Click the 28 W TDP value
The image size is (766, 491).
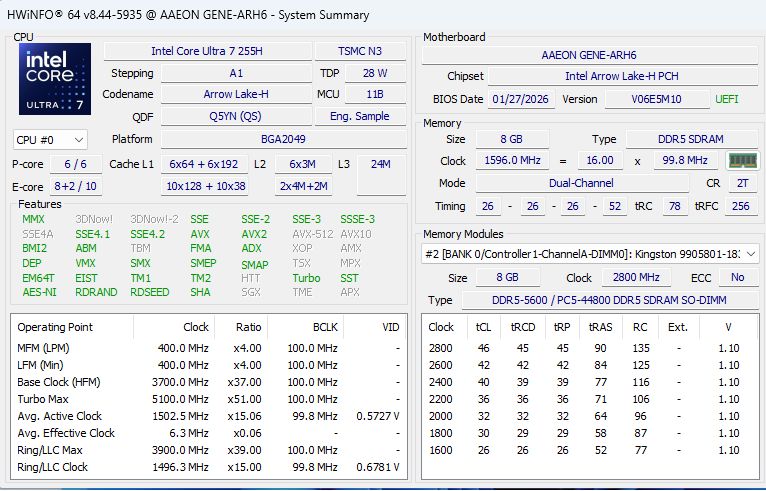pos(375,73)
